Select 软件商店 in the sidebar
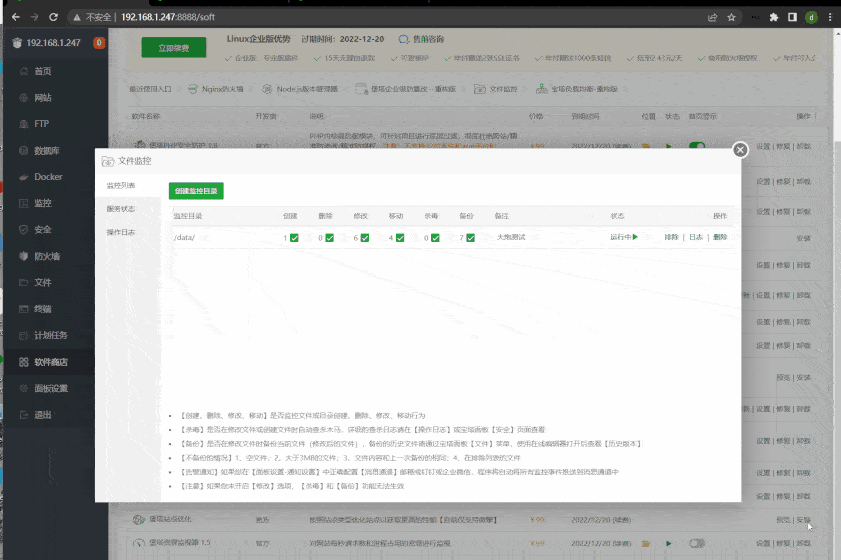The image size is (841, 560). pos(51,362)
